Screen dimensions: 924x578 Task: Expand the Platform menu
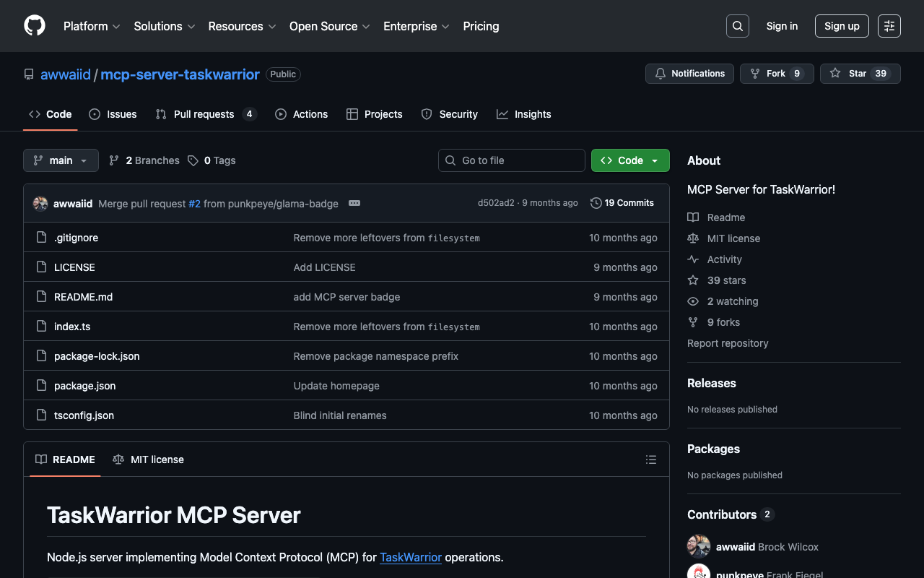92,26
